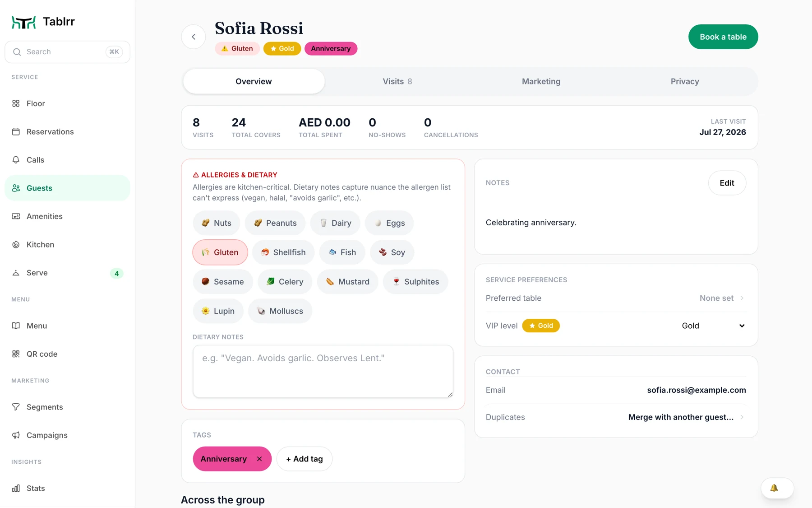Click the ⌘K shortcut badge

pos(114,52)
